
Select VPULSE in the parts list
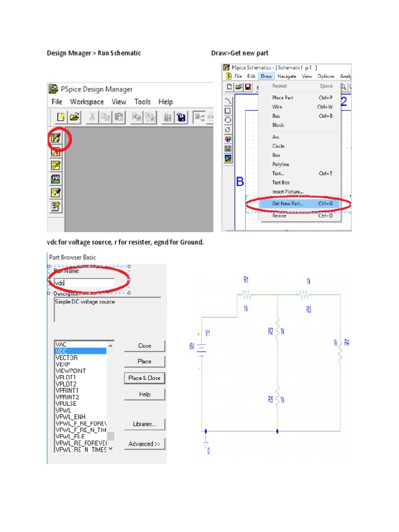pyautogui.click(x=81, y=404)
